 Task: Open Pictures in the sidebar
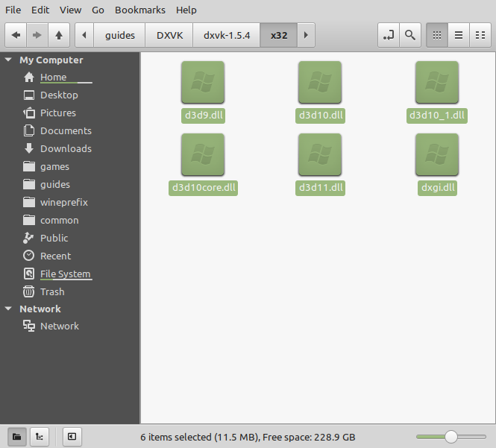(x=58, y=113)
